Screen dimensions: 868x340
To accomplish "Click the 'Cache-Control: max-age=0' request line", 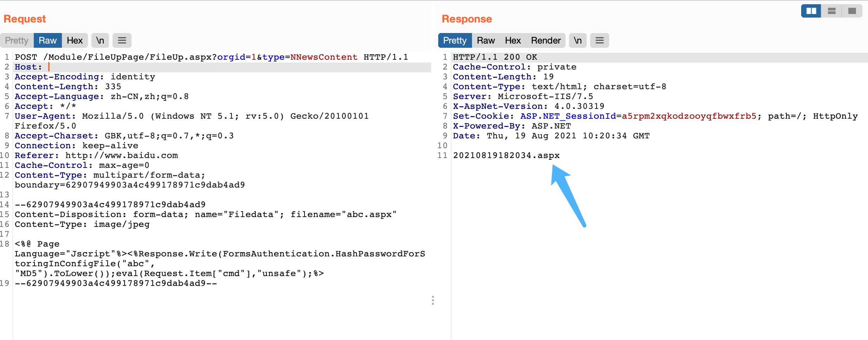I will [x=82, y=165].
